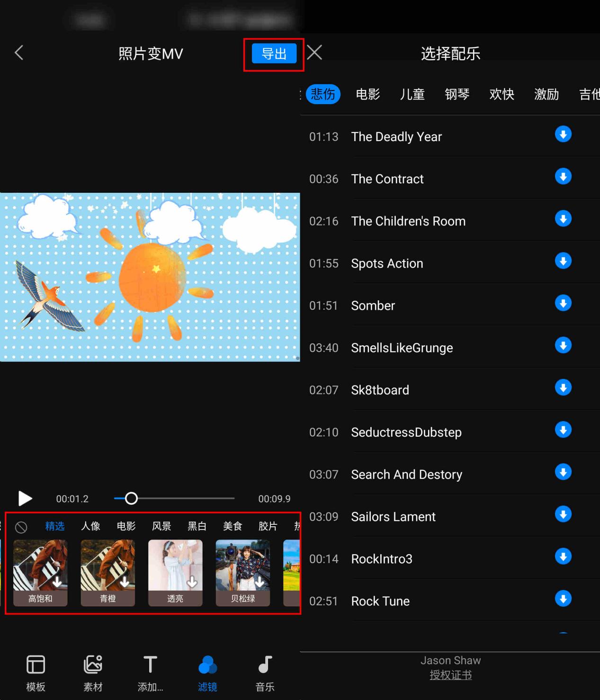
Task: Click the playback progress slider handle
Action: (x=131, y=498)
